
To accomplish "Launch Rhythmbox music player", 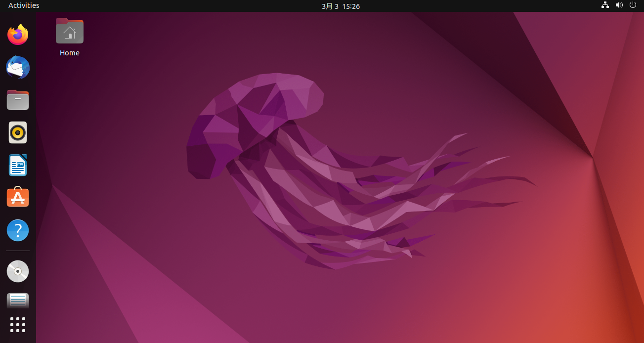I will pyautogui.click(x=18, y=132).
